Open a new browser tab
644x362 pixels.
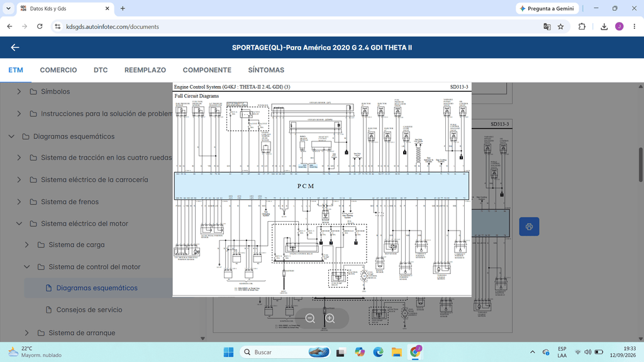tap(123, 8)
